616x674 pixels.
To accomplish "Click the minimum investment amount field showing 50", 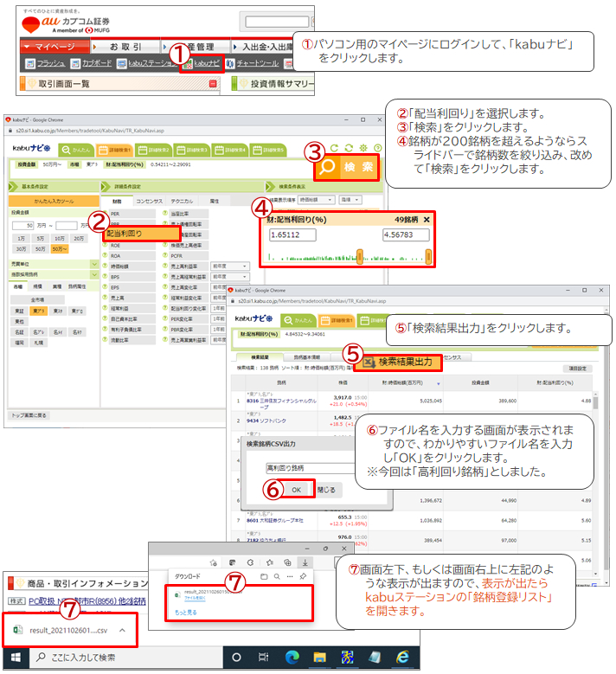I will click(x=22, y=226).
